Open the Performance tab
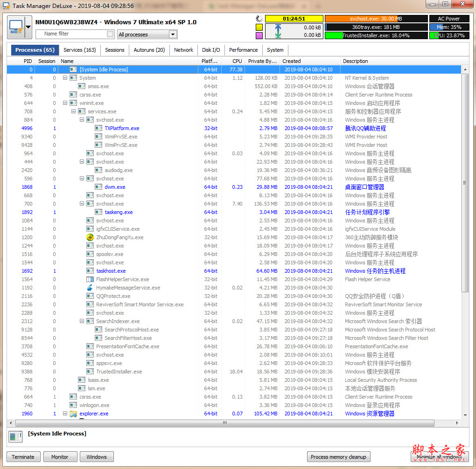476x469 pixels. pos(243,50)
